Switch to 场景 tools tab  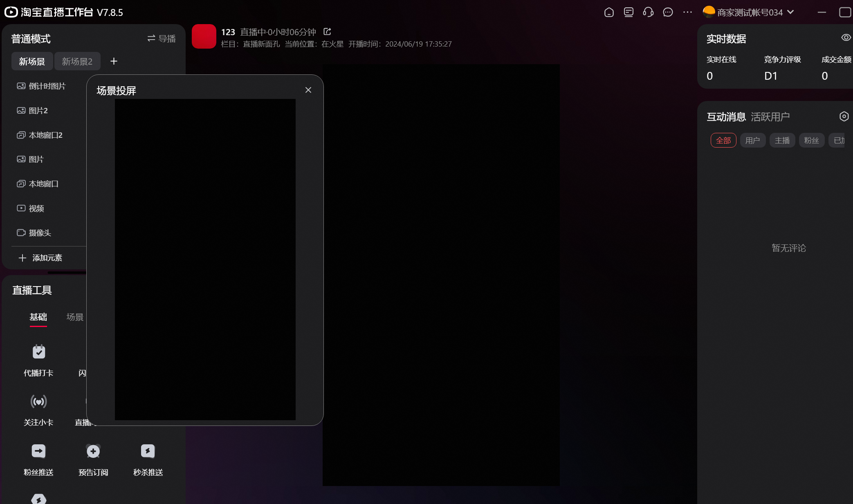[x=75, y=317]
